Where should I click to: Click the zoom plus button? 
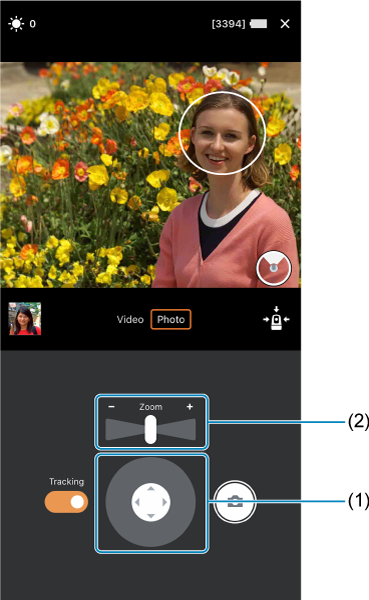189,406
